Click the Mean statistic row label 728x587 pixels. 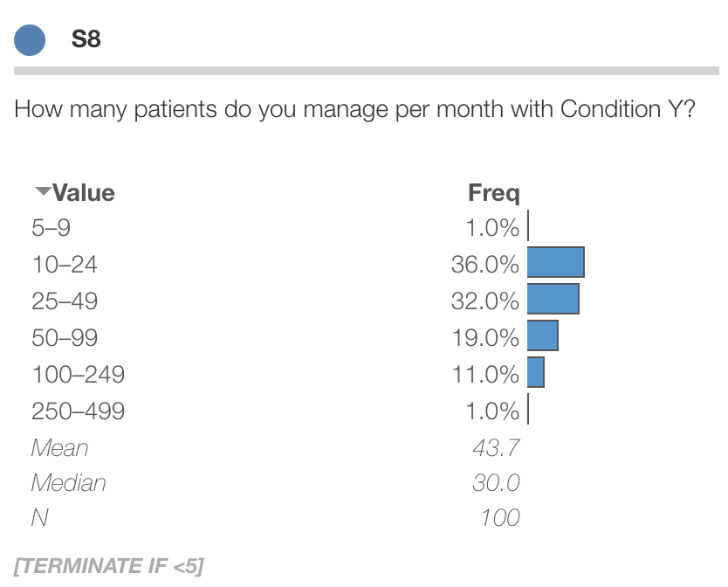(59, 448)
